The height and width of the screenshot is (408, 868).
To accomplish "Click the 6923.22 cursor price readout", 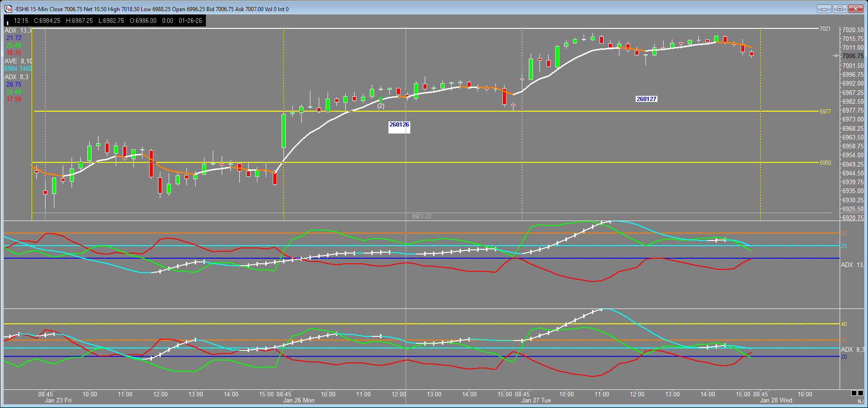I will click(421, 216).
